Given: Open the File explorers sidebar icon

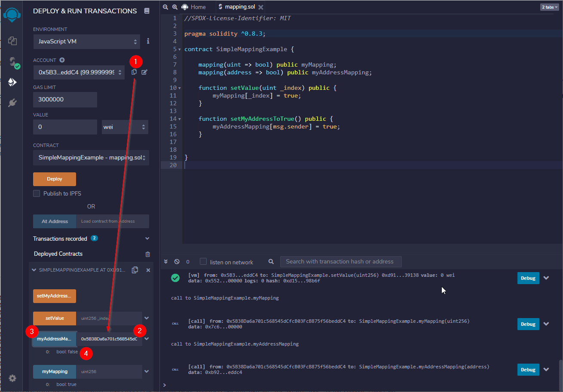Looking at the screenshot, I should (x=12, y=41).
